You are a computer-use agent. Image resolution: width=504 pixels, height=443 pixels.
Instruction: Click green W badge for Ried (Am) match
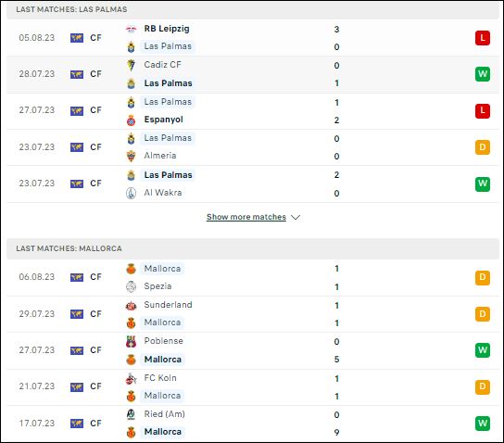click(x=483, y=424)
